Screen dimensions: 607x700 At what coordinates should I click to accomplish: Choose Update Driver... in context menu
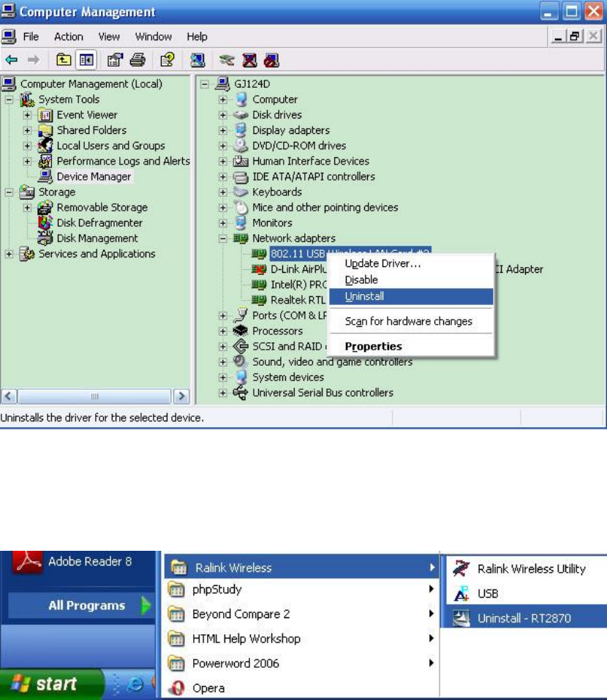point(411,263)
